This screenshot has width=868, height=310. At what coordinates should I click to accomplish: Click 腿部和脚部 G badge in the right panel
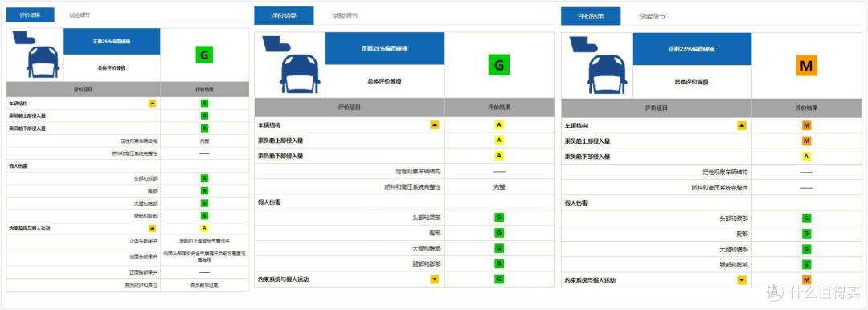807,264
